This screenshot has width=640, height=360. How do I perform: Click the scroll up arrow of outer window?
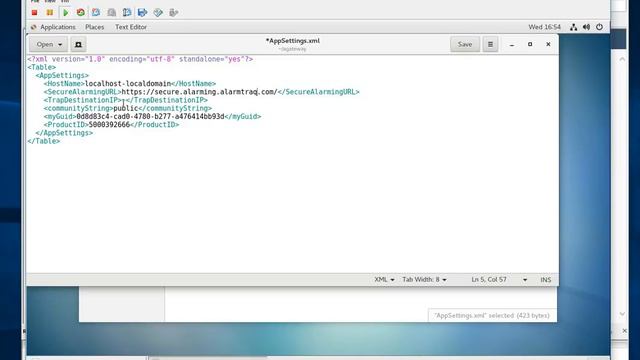622,59
